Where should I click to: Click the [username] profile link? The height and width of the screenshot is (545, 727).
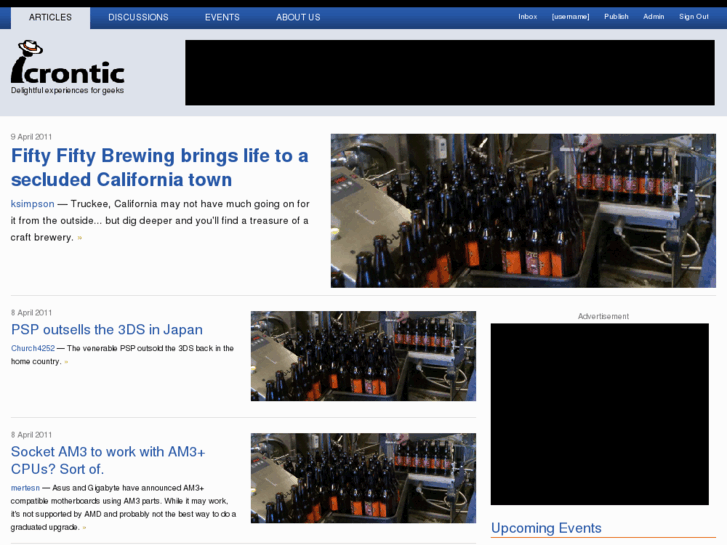pyautogui.click(x=570, y=17)
